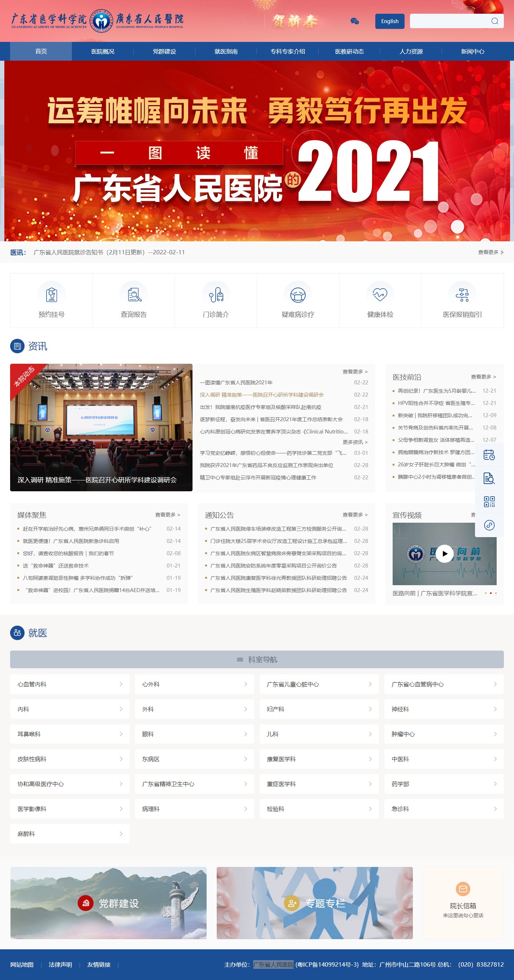This screenshot has width=514, height=980.
Task: Click the floating QR code sidebar icon
Action: pyautogui.click(x=489, y=502)
